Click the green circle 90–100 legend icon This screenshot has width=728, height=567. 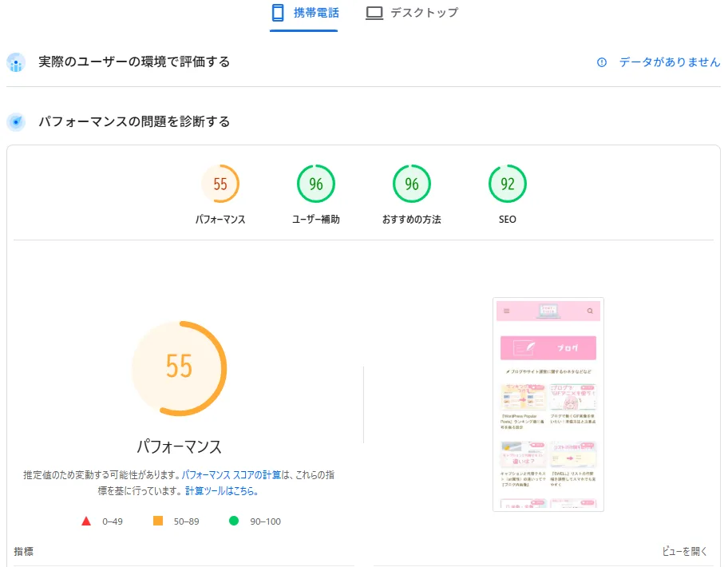pyautogui.click(x=234, y=521)
